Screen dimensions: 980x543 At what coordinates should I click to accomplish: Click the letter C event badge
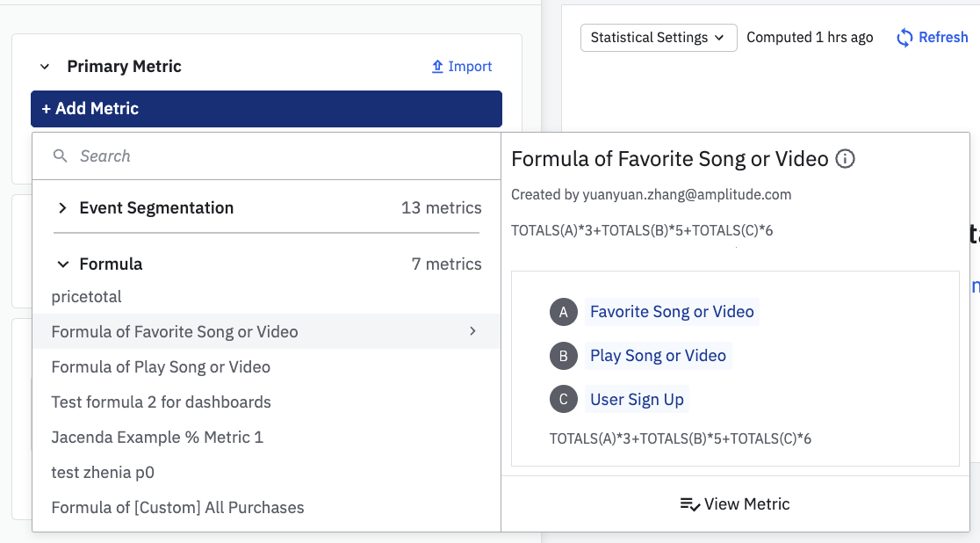click(564, 400)
